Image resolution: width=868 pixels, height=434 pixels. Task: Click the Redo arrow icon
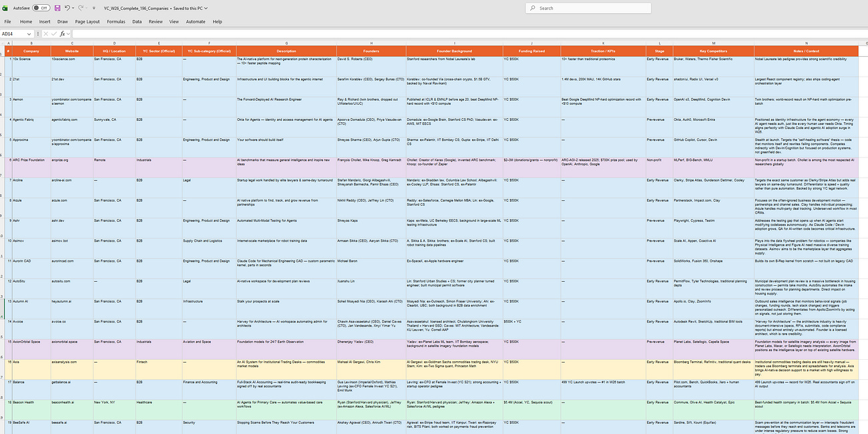81,8
